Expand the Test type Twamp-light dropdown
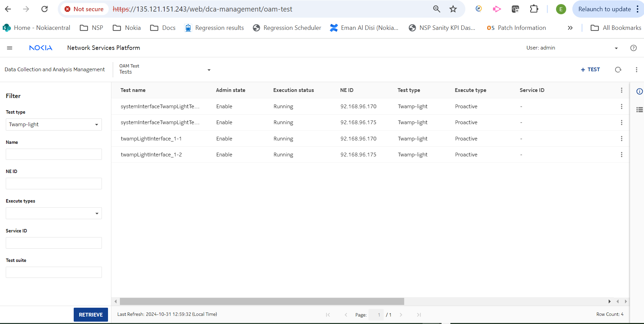The width and height of the screenshot is (644, 324). (54, 125)
